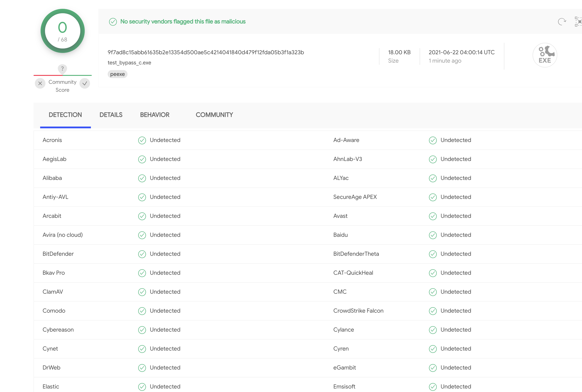Click the 18.00 KB size value
The image size is (582, 392).
click(x=399, y=52)
